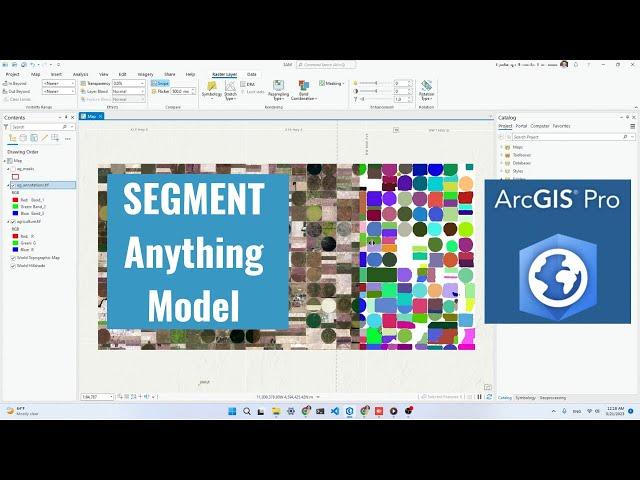Open the Layer Blend mode dropdown

[x=142, y=91]
